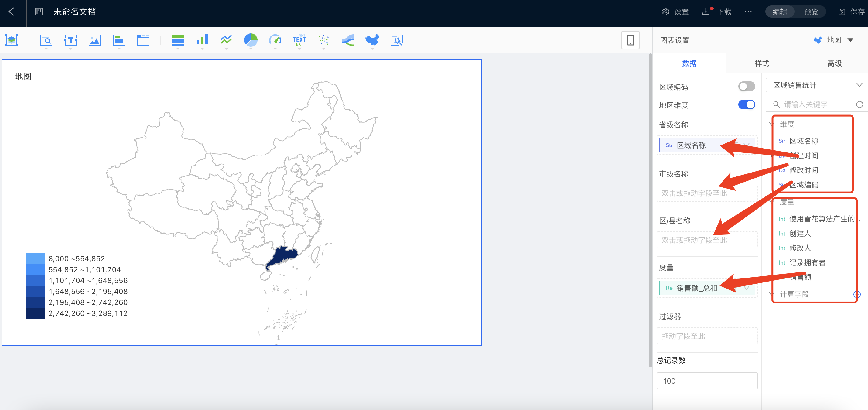Viewport: 868px width, 410px height.
Task: Click the canvas vertical scrollbar
Action: click(x=650, y=210)
